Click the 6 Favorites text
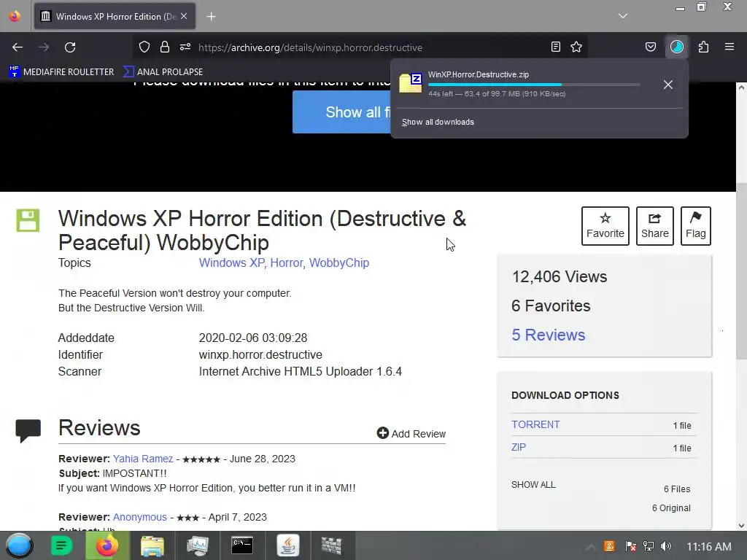Viewport: 747px width, 560px height. tap(551, 306)
